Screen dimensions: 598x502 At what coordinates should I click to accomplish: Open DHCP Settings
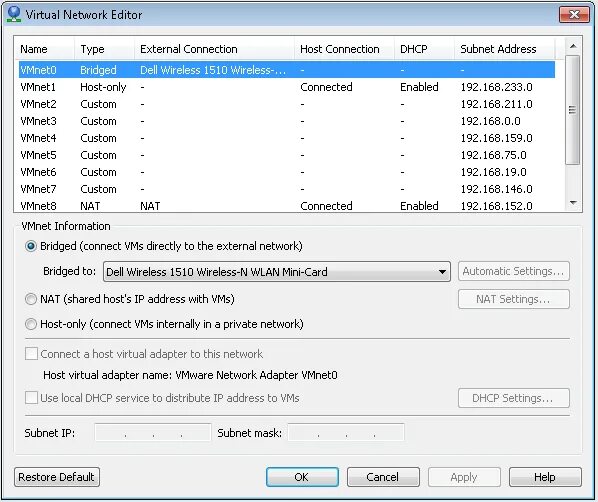coord(514,398)
